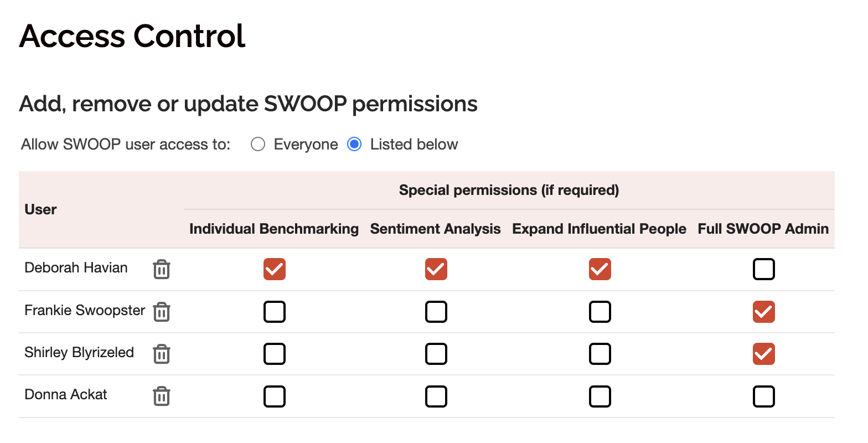This screenshot has height=443, width=868.
Task: Enable Individual Benchmarking for Frankie Swoopster
Action: [275, 312]
